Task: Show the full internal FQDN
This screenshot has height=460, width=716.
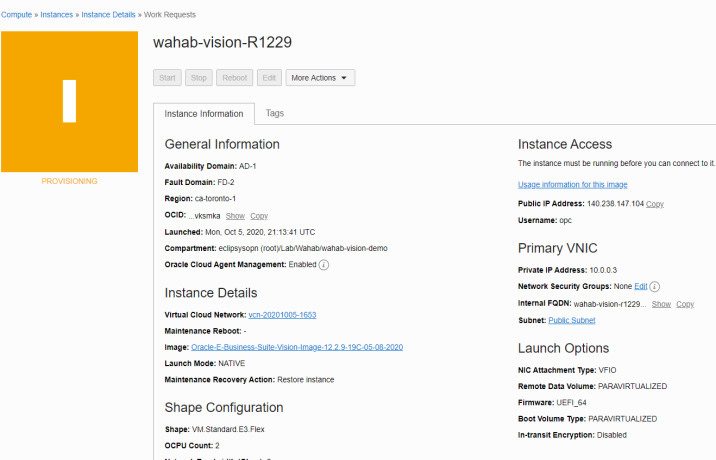Action: (x=661, y=304)
